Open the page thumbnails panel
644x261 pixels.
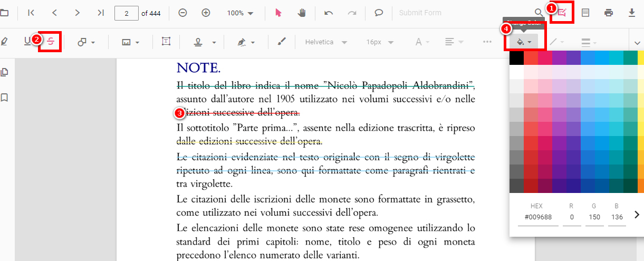click(5, 72)
